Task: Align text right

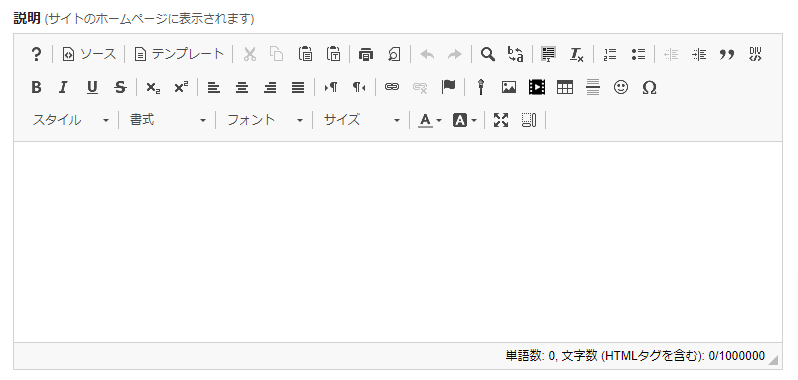Action: 270,87
